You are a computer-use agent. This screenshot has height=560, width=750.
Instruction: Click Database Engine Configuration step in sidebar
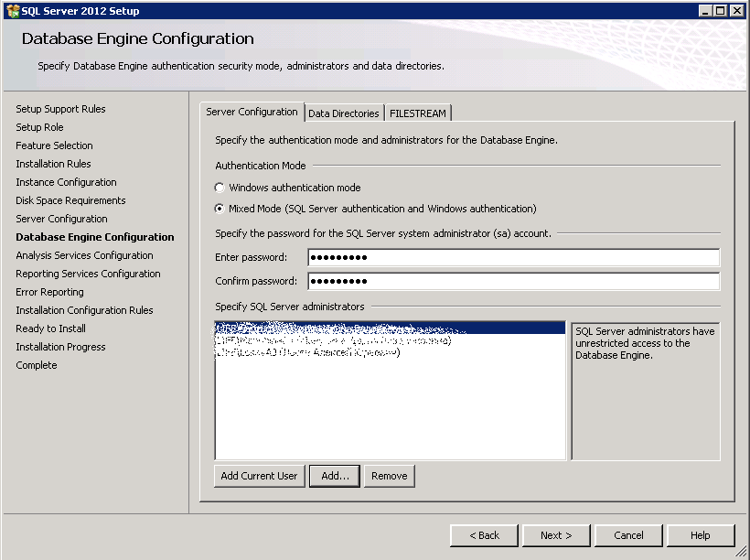95,237
